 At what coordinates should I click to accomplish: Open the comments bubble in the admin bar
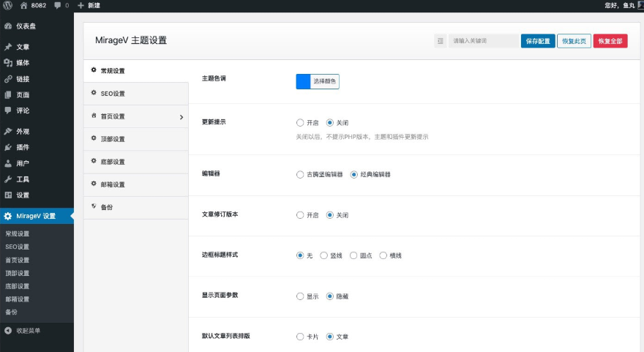[58, 5]
